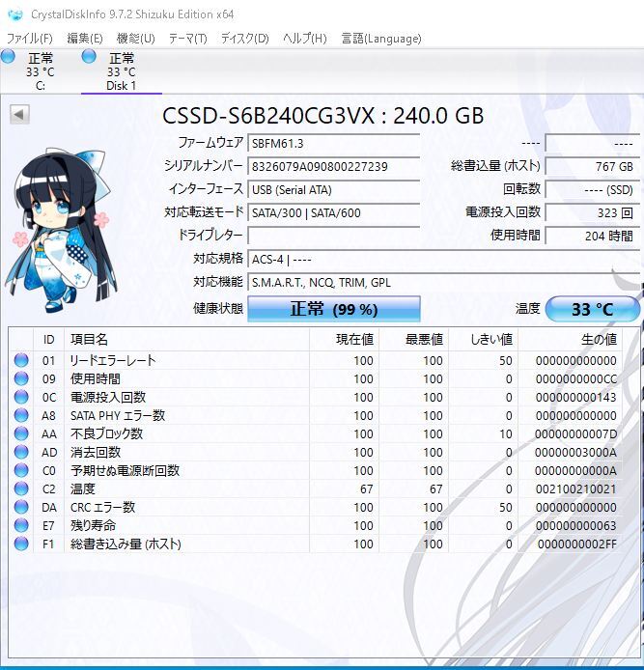Click the CrystalDiskInfo app icon in title bar
644x670 pixels.
(14, 14)
